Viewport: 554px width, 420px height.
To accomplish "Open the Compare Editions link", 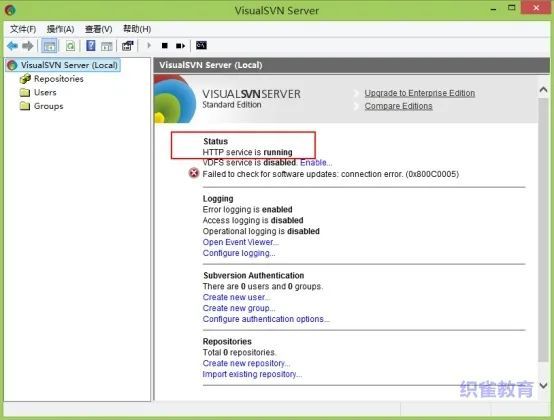I will (399, 106).
